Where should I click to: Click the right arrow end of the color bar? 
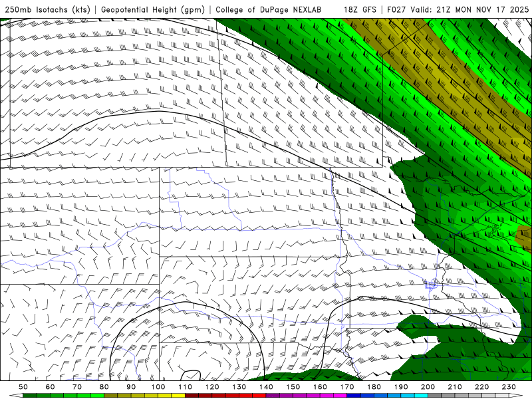(516, 396)
